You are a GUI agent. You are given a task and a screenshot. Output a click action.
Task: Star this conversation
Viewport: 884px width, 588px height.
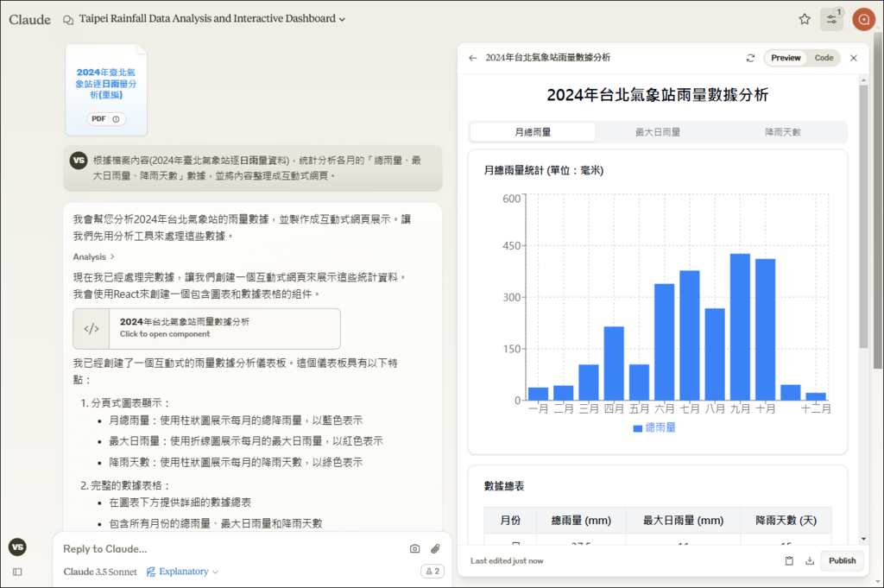[x=805, y=19]
